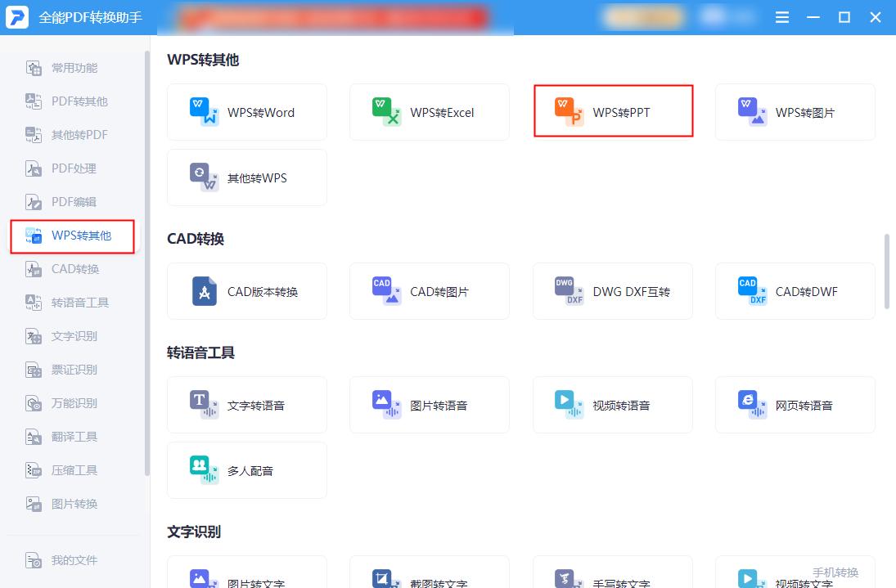Viewport: 896px width, 588px height.
Task: Open the 我的文件 section
Action: pos(74,559)
